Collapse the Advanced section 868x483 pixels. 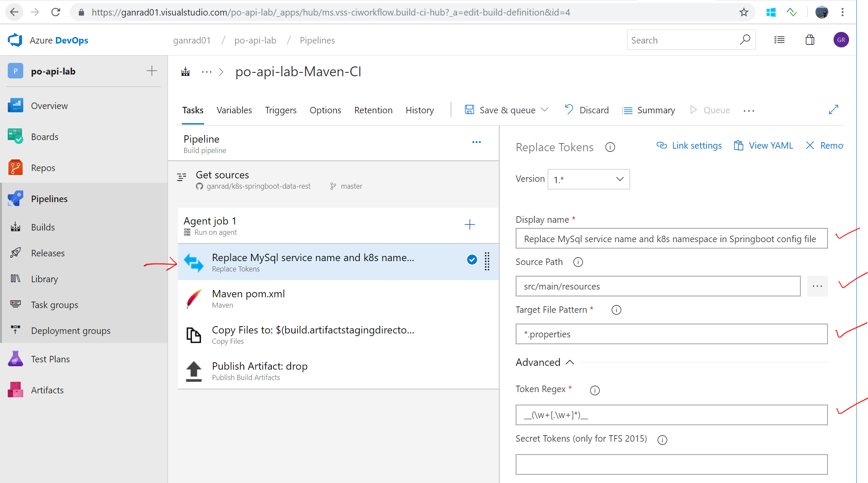570,362
